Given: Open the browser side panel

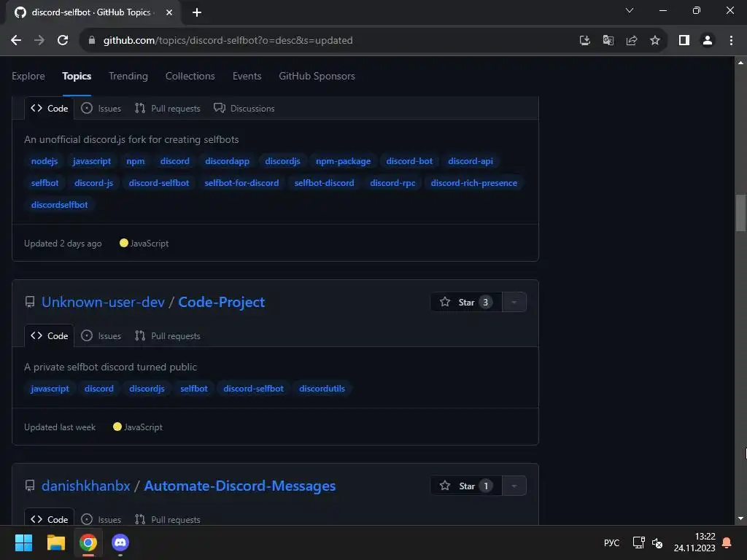Looking at the screenshot, I should click(x=684, y=41).
